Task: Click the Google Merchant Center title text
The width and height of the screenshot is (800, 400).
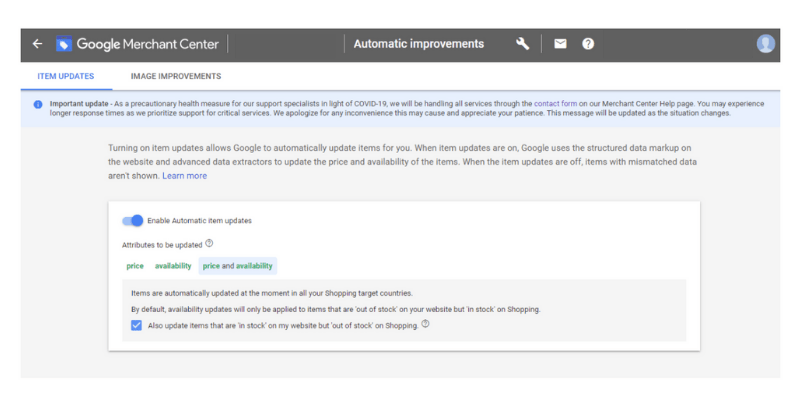Action: [x=148, y=44]
